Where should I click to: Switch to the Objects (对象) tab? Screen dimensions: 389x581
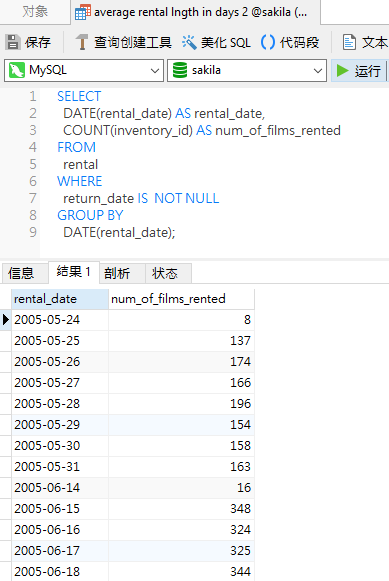tap(35, 11)
